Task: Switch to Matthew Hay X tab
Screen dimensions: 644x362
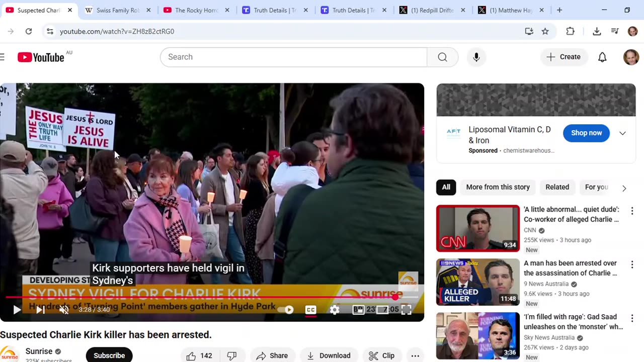Action: click(510, 10)
